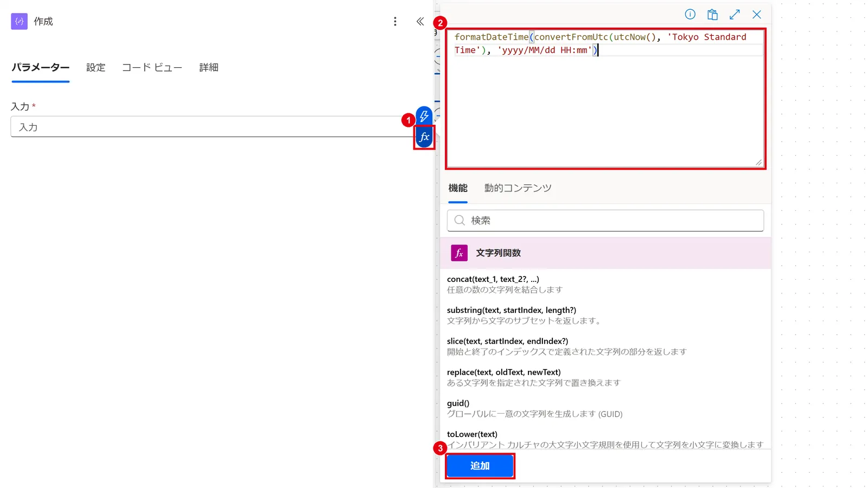Open the three-dot more options menu

click(395, 21)
